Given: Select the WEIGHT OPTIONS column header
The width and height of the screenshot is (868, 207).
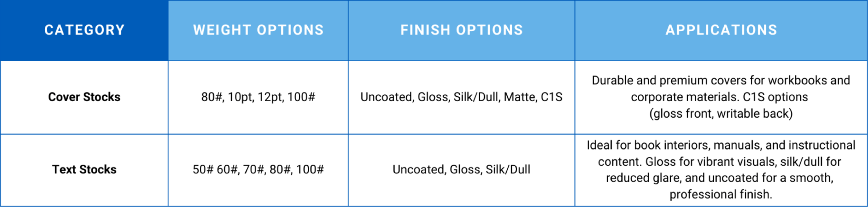Looking at the screenshot, I should pyautogui.click(x=258, y=30).
